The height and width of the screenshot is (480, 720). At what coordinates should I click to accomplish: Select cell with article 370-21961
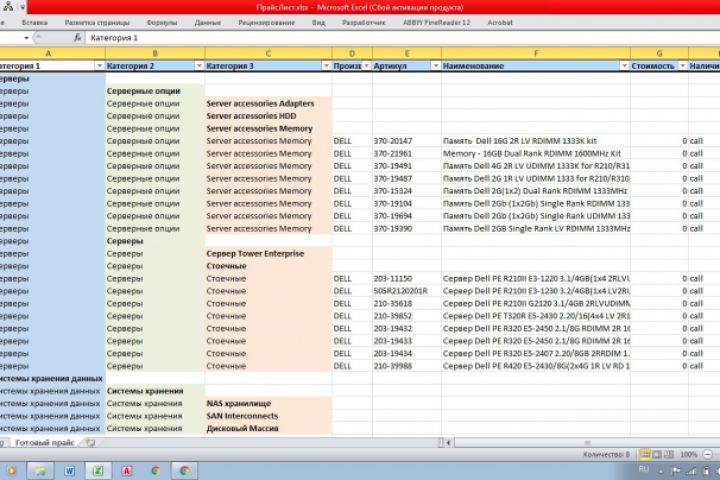click(406, 153)
